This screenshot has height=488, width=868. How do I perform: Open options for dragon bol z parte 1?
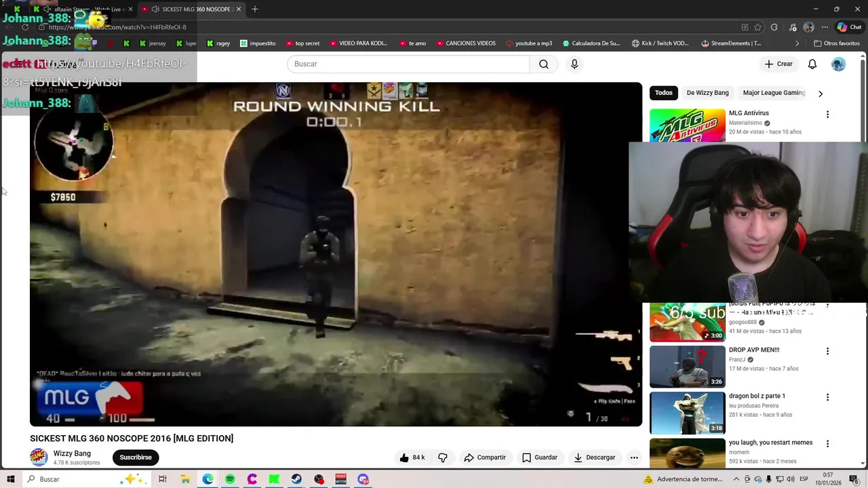click(827, 397)
